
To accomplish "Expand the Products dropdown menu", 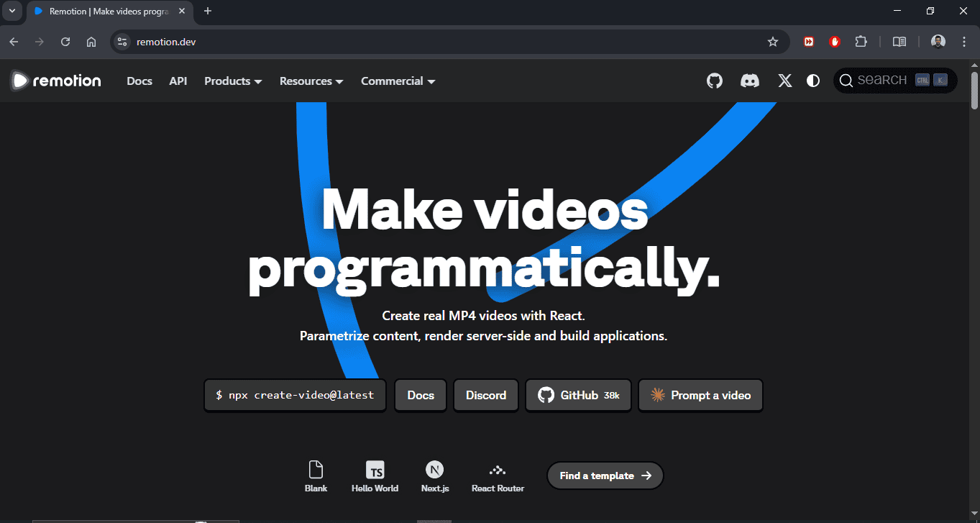I will point(232,81).
